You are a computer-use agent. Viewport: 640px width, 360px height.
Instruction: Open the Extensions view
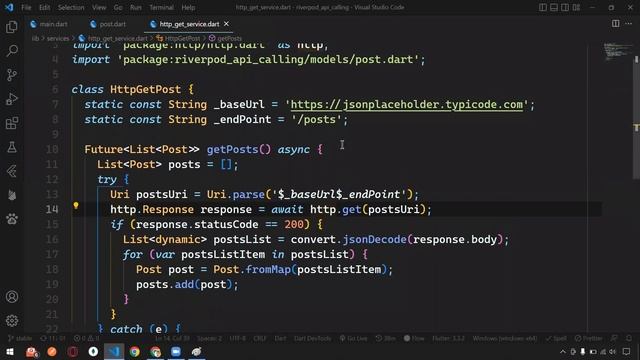pos(12,123)
